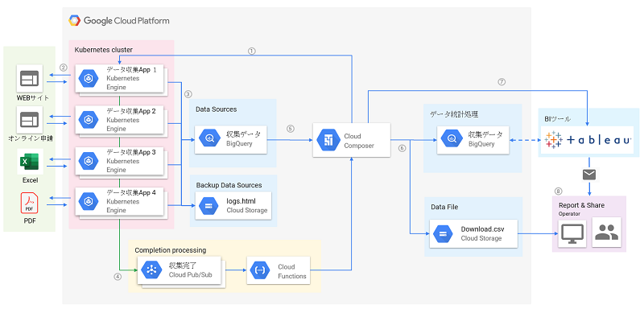The width and height of the screenshot is (644, 313).
Task: Select the users group icon in Report & Share
Action: (606, 233)
